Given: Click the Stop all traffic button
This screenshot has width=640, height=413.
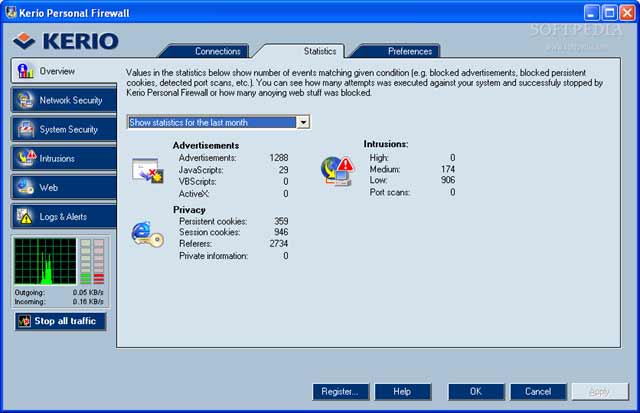Looking at the screenshot, I should tap(61, 321).
